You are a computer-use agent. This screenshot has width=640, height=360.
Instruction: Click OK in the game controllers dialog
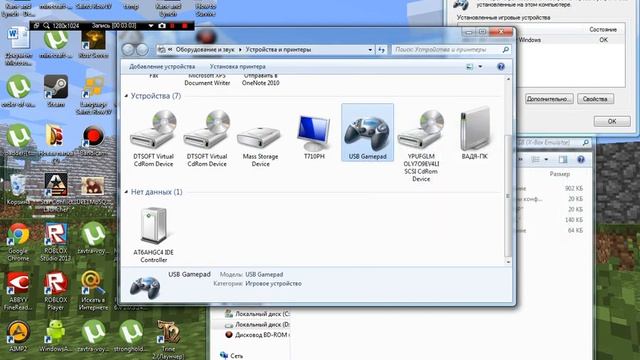pos(612,121)
